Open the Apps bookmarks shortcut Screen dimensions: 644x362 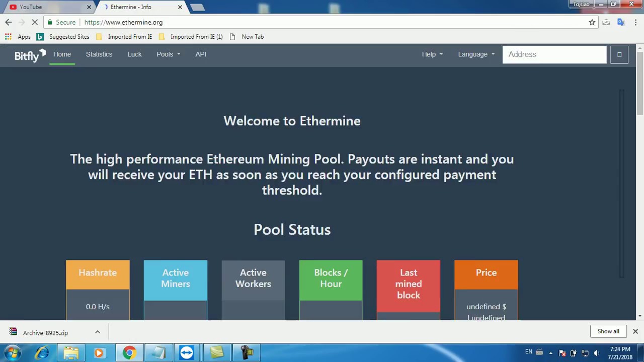click(x=18, y=37)
